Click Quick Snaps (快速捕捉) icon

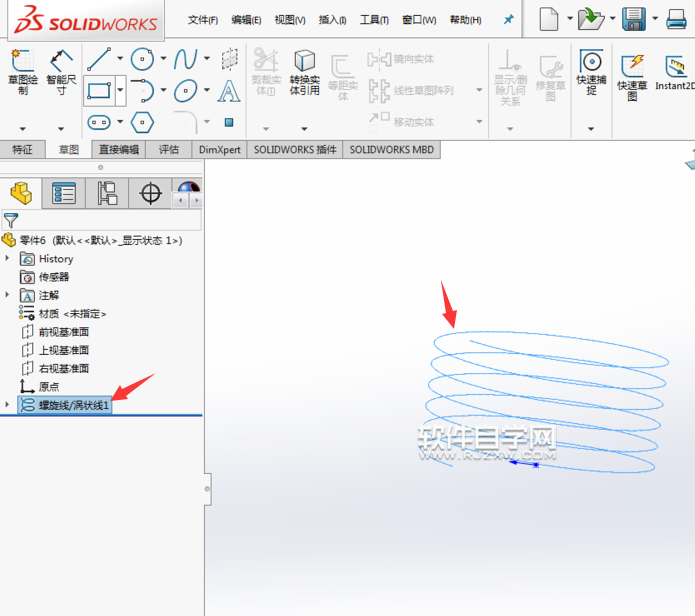pos(591,61)
